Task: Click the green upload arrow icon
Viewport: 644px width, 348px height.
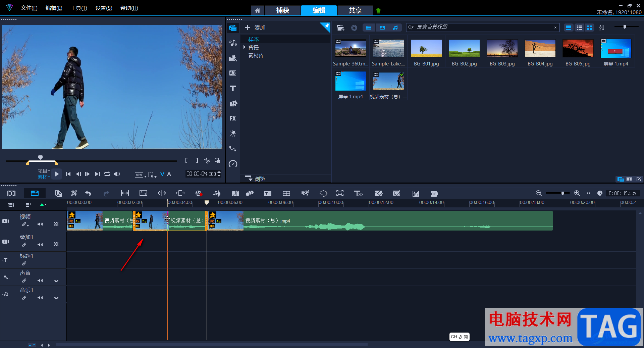Action: (378, 10)
